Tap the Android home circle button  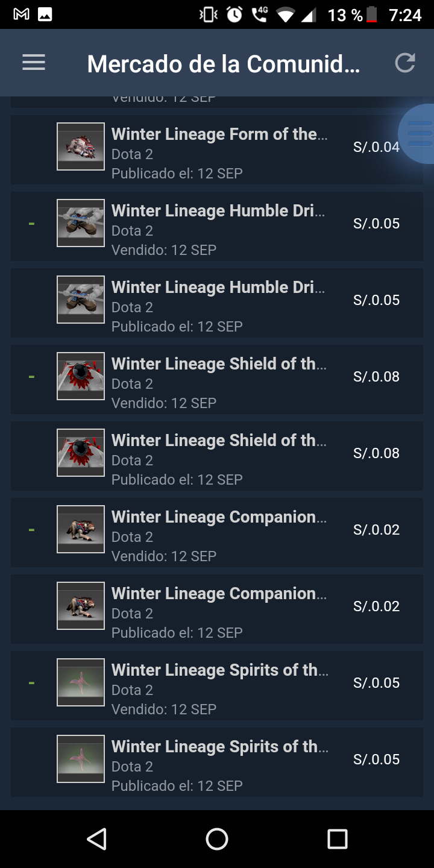217,838
